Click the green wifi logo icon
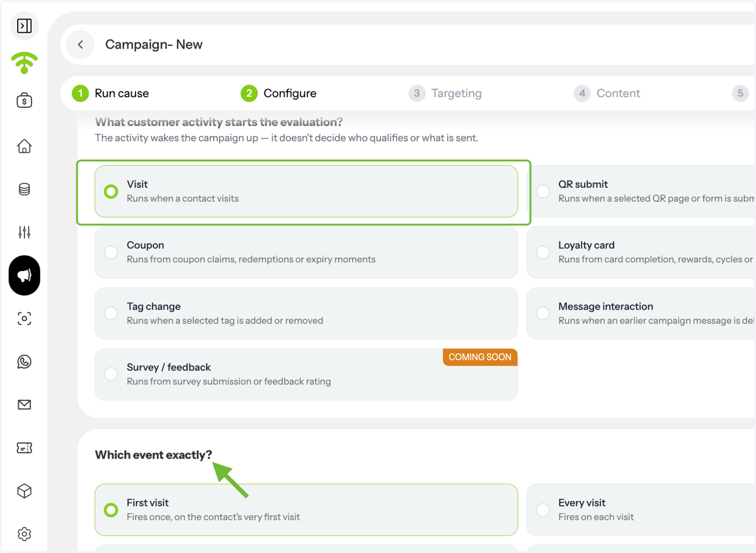Screen dimensions: 756x553 [25, 62]
